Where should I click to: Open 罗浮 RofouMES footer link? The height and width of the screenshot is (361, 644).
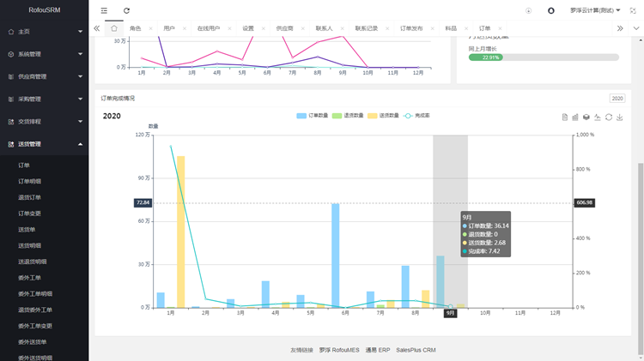click(339, 350)
